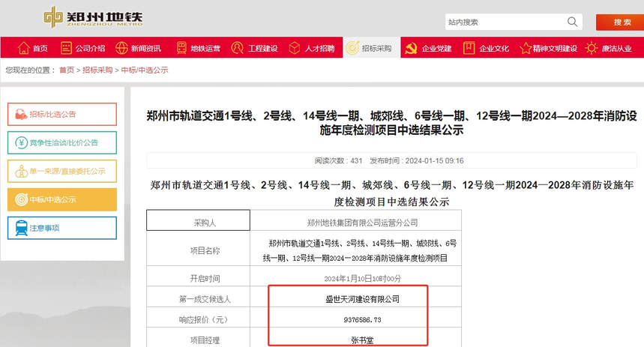
Task: Click the 发布时间：2024-01-15 09:16 text
Action: [x=417, y=160]
